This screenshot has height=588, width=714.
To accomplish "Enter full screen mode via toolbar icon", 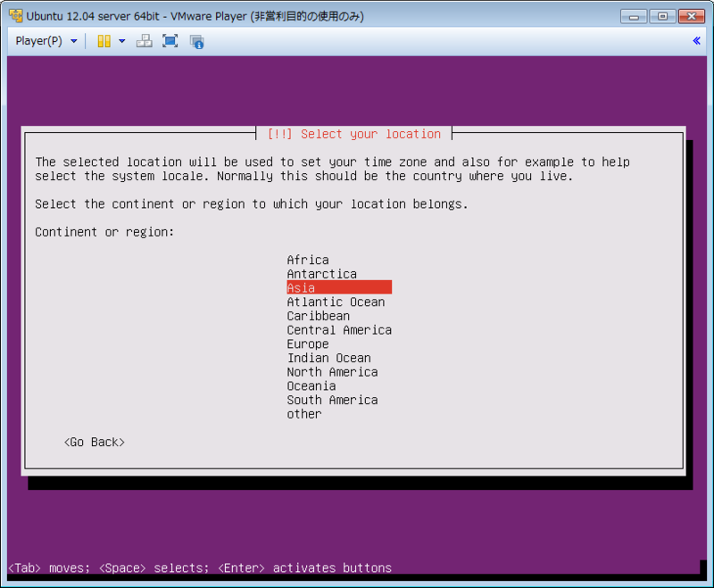I will [x=170, y=41].
